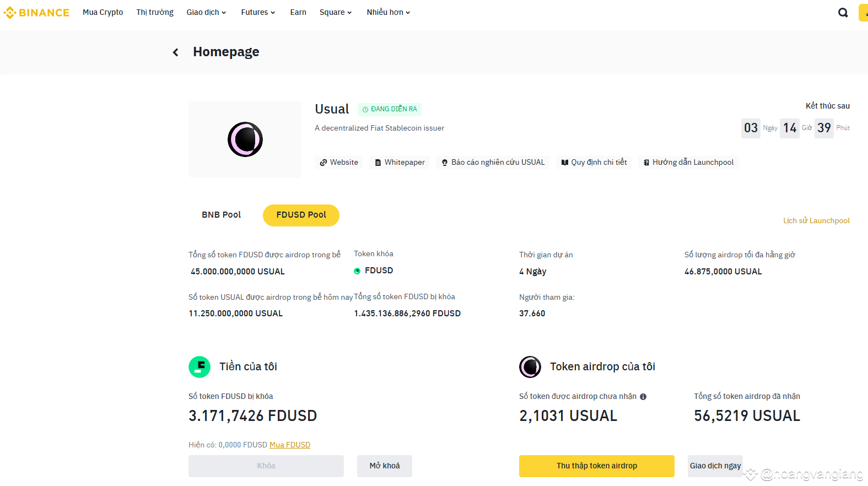View Lịch sử Launchpool history link
Viewport: 868px width, 486px height.
pos(816,220)
